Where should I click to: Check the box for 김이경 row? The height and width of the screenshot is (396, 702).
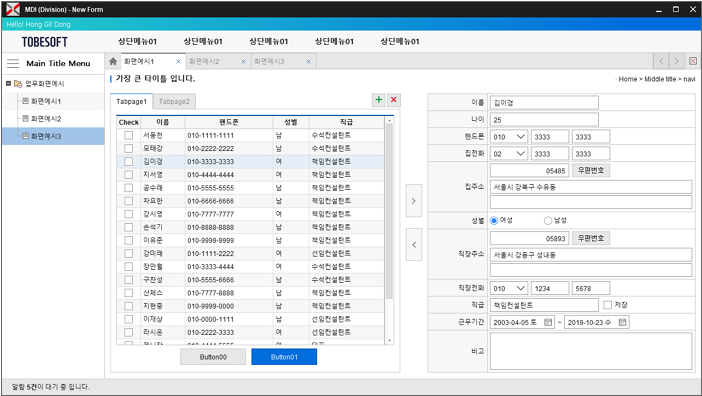pyautogui.click(x=128, y=162)
